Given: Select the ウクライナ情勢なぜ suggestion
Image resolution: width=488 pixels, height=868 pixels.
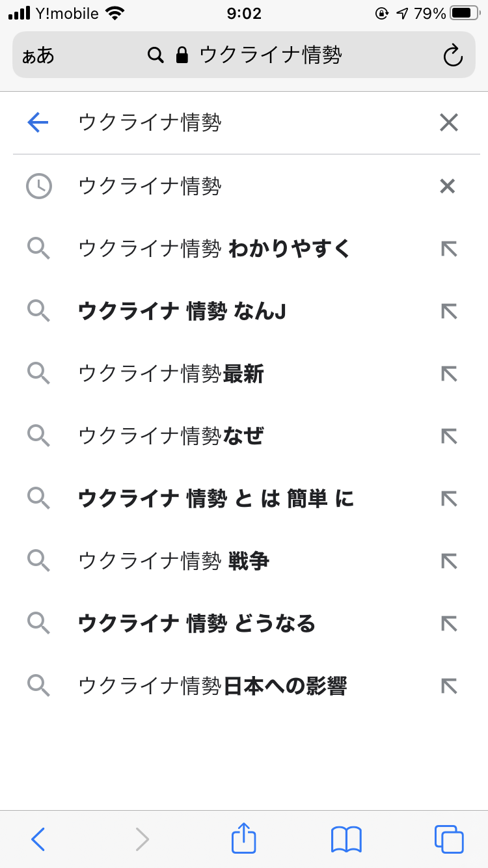Looking at the screenshot, I should click(171, 436).
